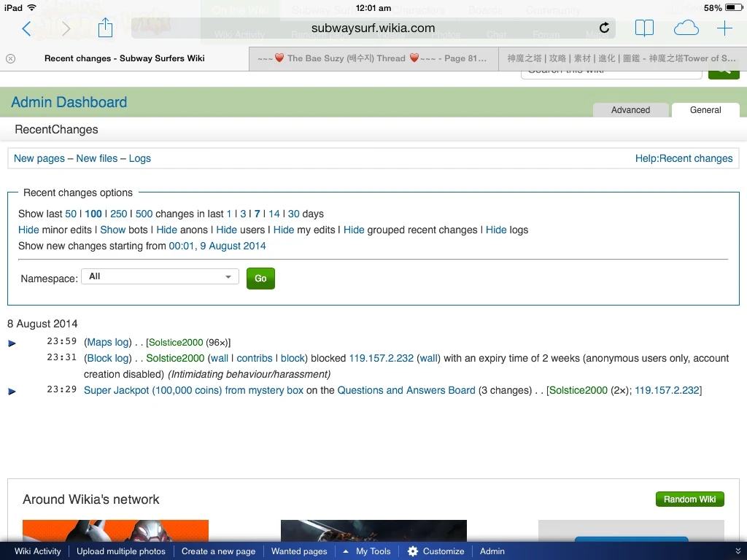Viewport: 747px width, 560px height.
Task: Open the Advanced dashboard tab
Action: pyautogui.click(x=630, y=110)
